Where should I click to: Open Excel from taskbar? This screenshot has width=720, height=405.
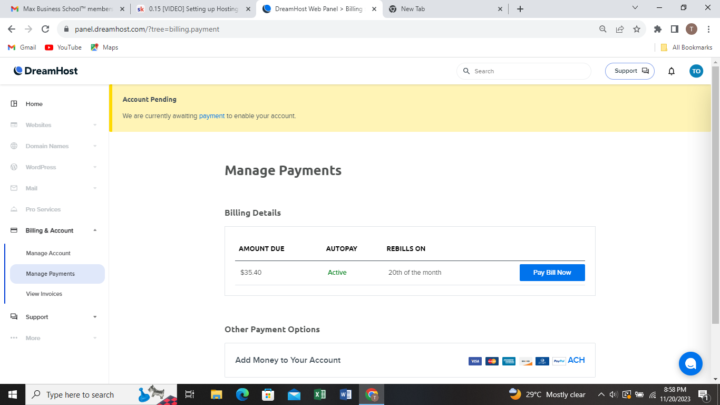click(x=320, y=394)
